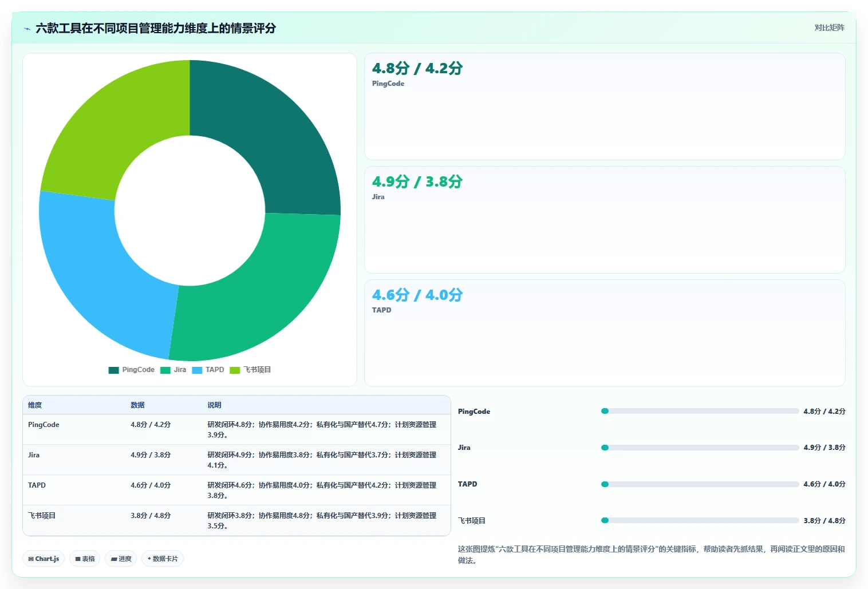Click the Jira legend label text
The image size is (868, 589).
click(x=180, y=370)
